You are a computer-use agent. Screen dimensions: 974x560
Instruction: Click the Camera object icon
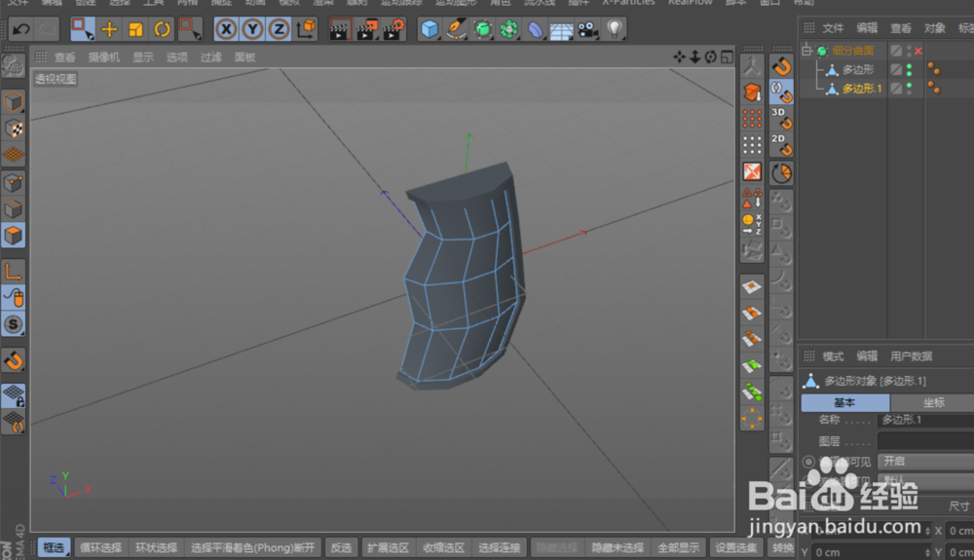pos(587,29)
